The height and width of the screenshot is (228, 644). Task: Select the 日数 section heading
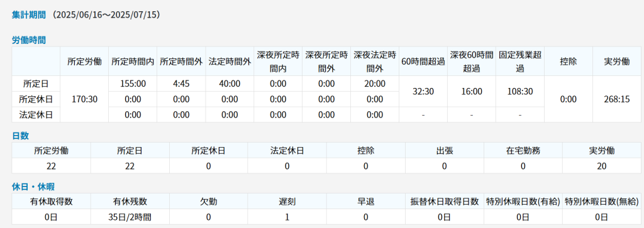pyautogui.click(x=21, y=136)
